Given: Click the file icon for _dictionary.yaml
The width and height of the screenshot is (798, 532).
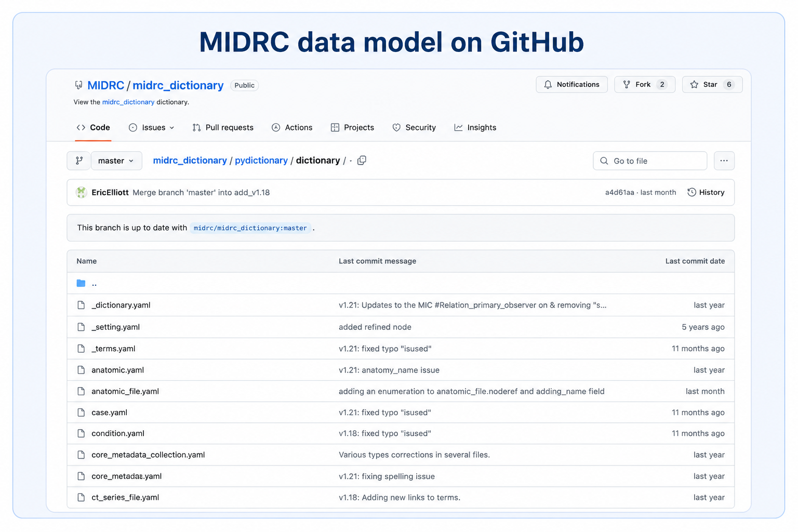Looking at the screenshot, I should coord(81,305).
